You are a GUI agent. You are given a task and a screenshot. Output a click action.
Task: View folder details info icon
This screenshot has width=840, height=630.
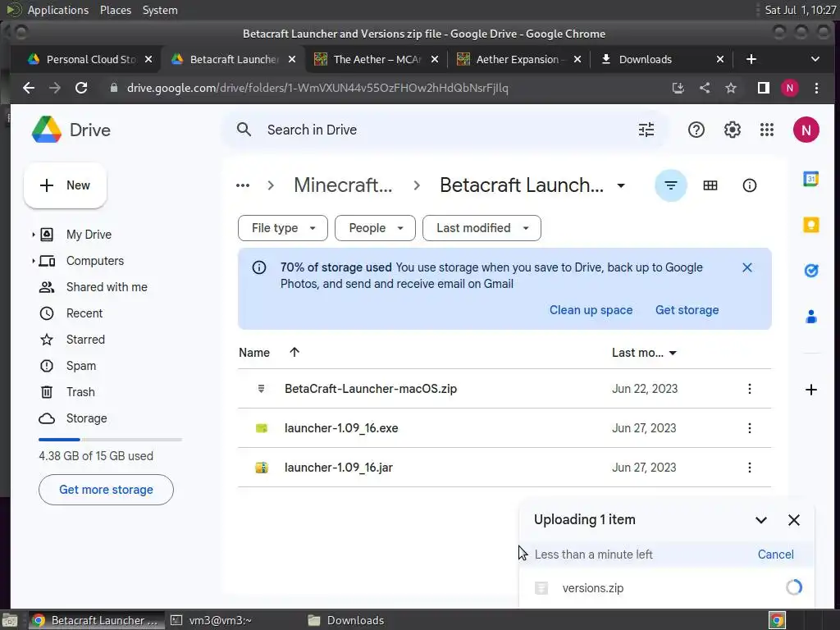(x=749, y=185)
